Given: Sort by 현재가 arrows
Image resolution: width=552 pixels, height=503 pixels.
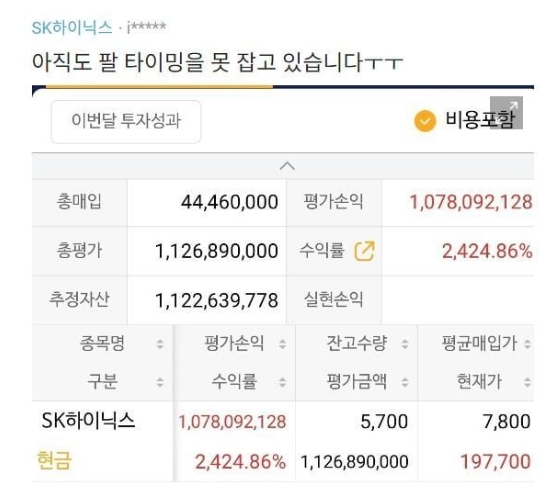Looking at the screenshot, I should [527, 382].
